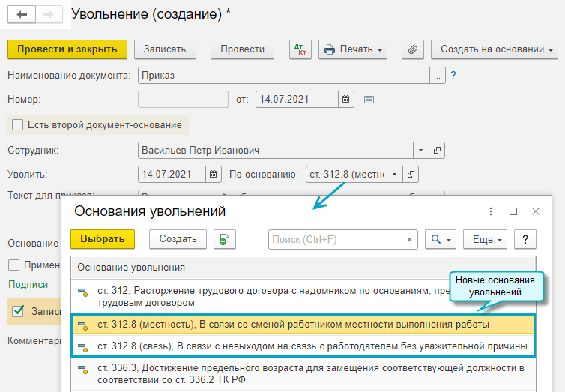Select row 'ст. 312.8 (связь)'
This screenshot has height=392, width=565.
[303, 346]
